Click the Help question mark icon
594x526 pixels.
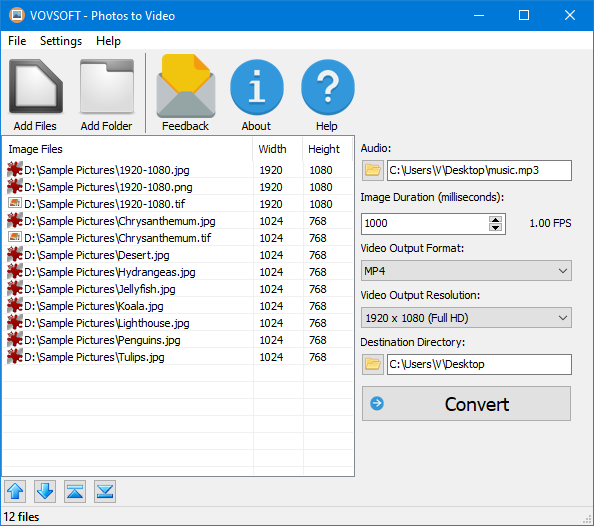(x=328, y=87)
